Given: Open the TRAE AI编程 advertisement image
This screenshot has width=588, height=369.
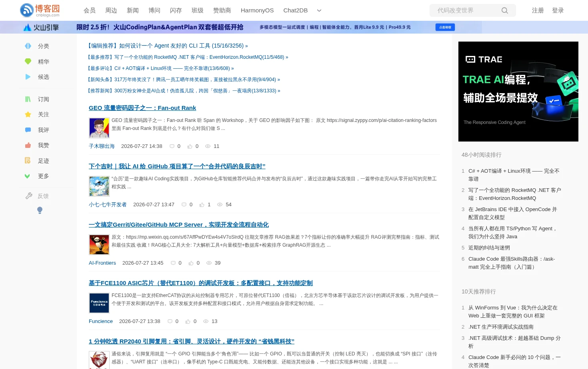Looking at the screenshot, I should (518, 92).
